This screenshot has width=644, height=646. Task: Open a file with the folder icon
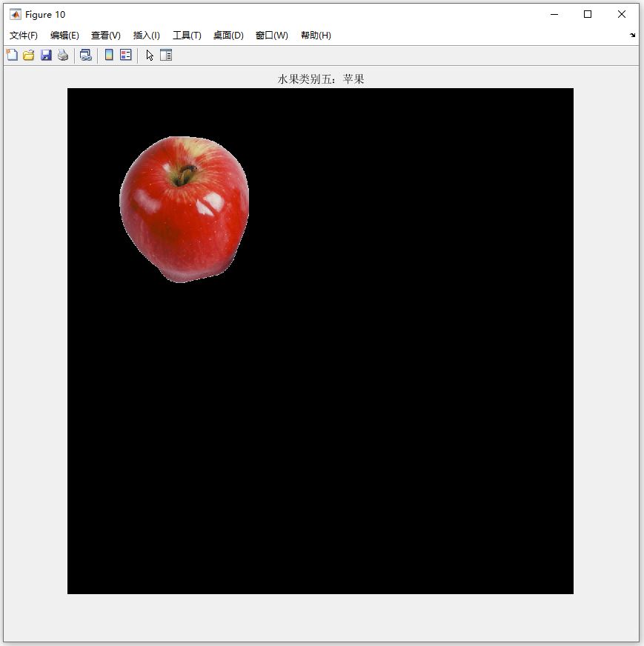pos(29,55)
